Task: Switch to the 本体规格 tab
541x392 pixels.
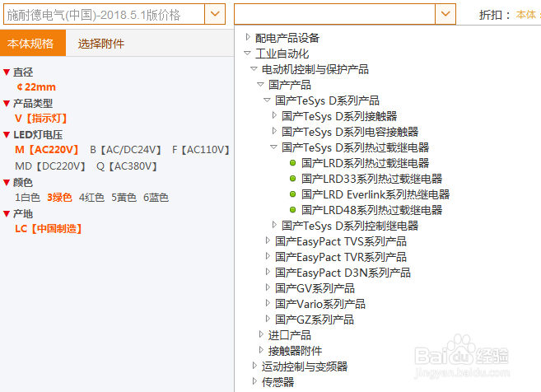Action: (33, 43)
